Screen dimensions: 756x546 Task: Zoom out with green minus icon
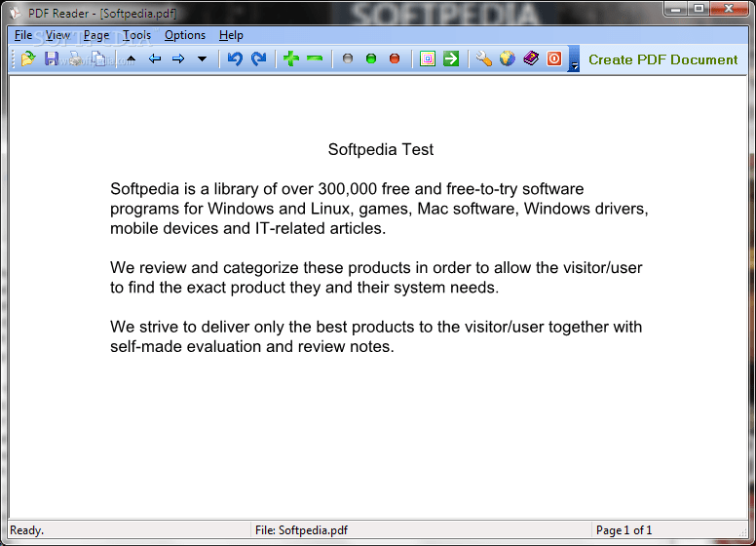click(315, 58)
